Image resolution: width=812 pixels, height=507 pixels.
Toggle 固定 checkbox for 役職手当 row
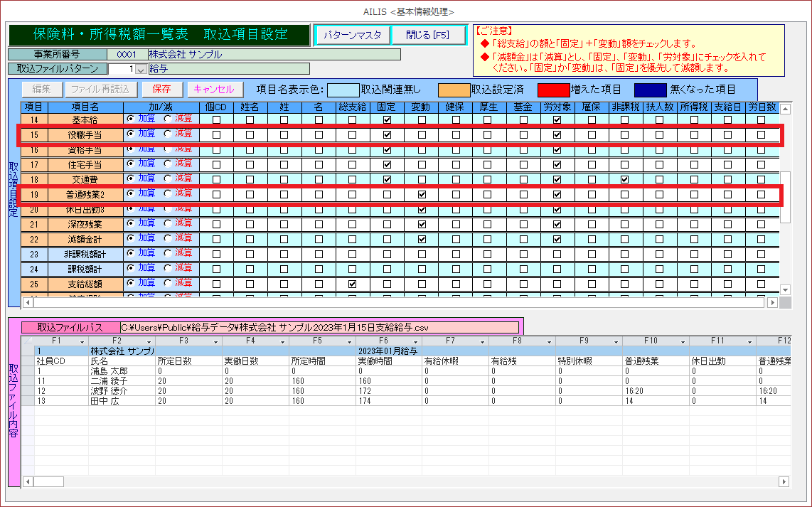pyautogui.click(x=387, y=134)
